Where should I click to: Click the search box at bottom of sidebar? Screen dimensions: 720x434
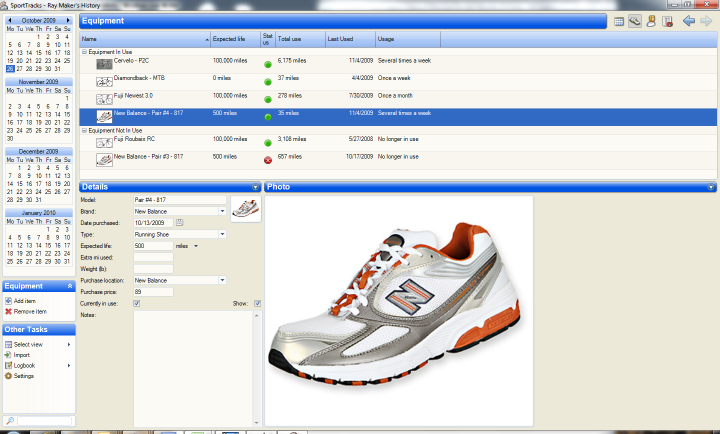point(45,420)
